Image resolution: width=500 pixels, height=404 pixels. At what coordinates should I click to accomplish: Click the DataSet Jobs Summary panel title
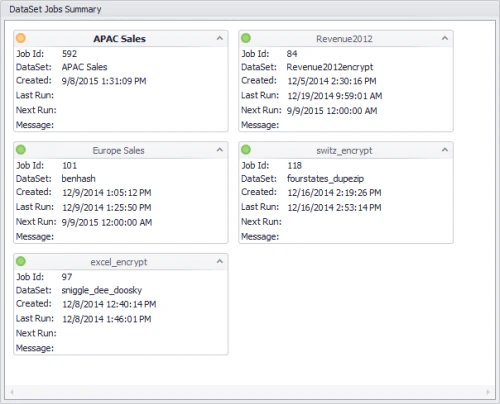55,9
